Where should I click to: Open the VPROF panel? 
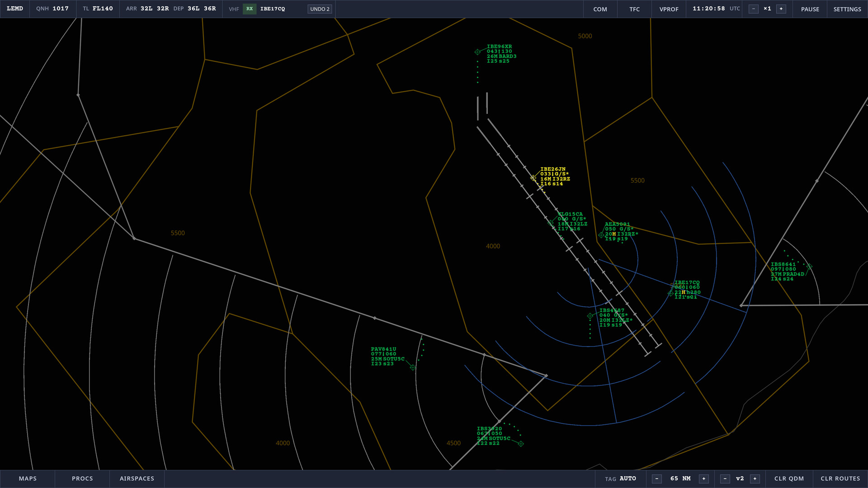[669, 9]
